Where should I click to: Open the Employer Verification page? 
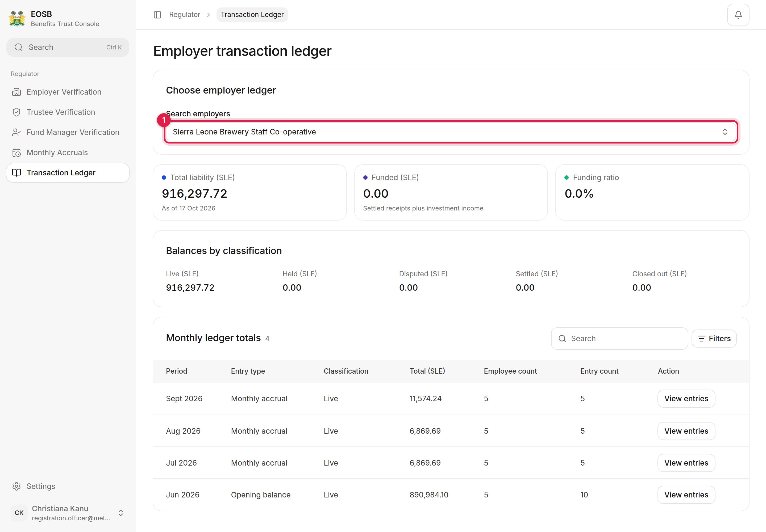(68, 92)
